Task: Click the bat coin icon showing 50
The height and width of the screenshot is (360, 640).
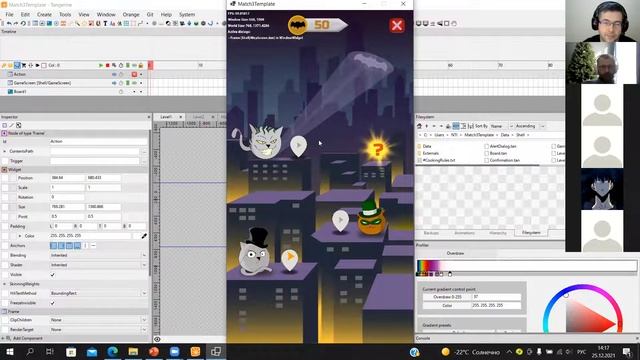Action: (x=298, y=25)
